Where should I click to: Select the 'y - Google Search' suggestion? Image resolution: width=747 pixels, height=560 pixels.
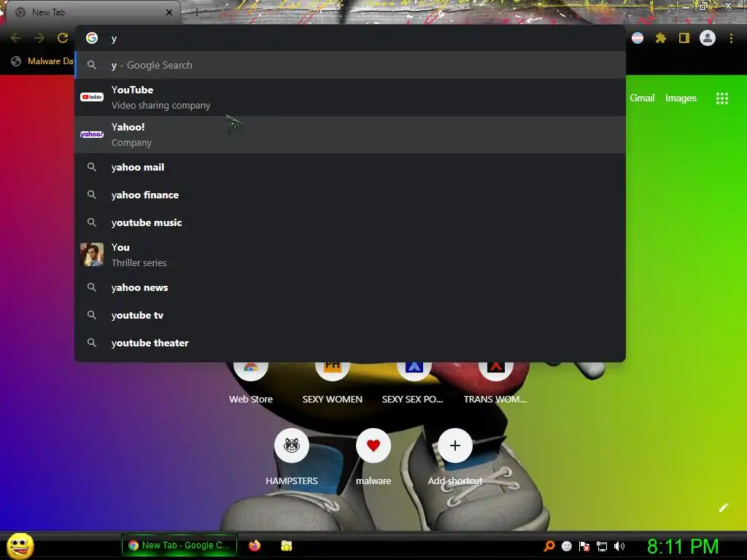click(x=349, y=65)
